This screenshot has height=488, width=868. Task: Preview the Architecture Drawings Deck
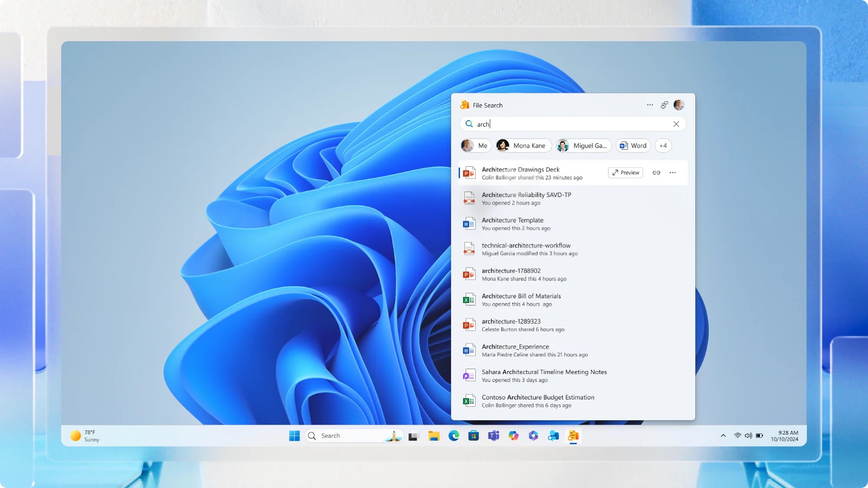tap(625, 172)
